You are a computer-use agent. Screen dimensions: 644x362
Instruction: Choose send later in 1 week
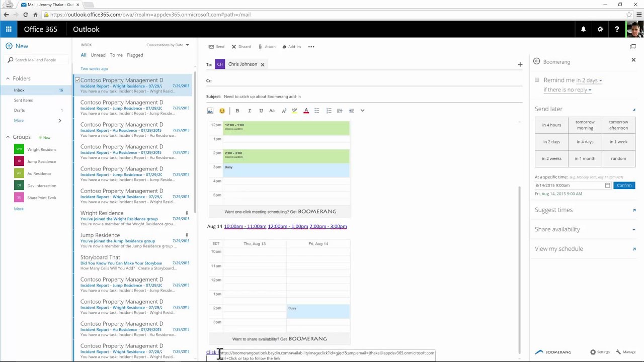(618, 142)
